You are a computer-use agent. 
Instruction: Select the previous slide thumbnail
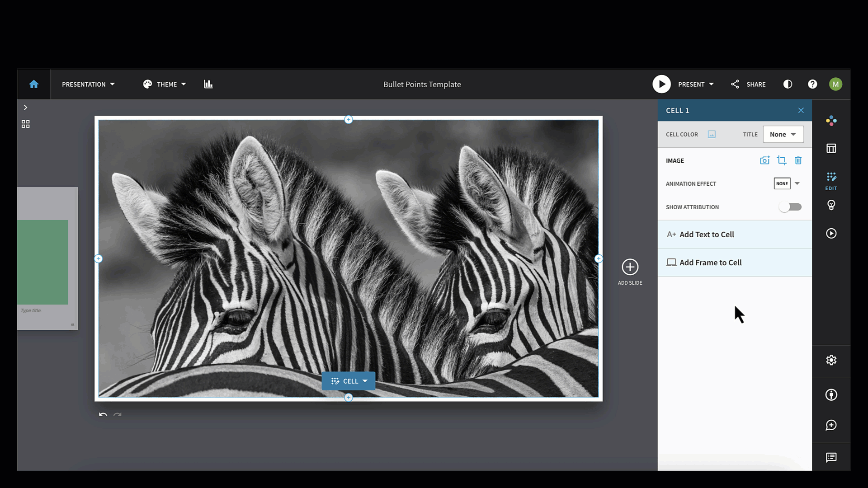pyautogui.click(x=47, y=258)
